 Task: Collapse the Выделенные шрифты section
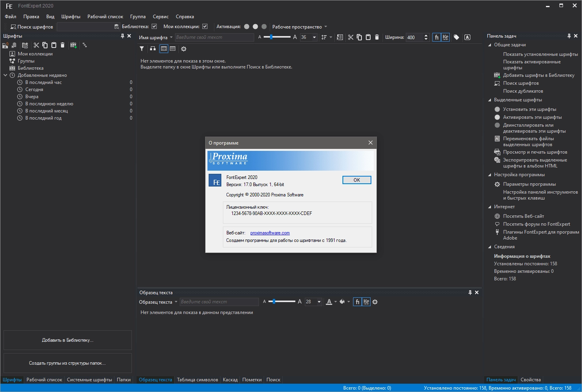490,100
